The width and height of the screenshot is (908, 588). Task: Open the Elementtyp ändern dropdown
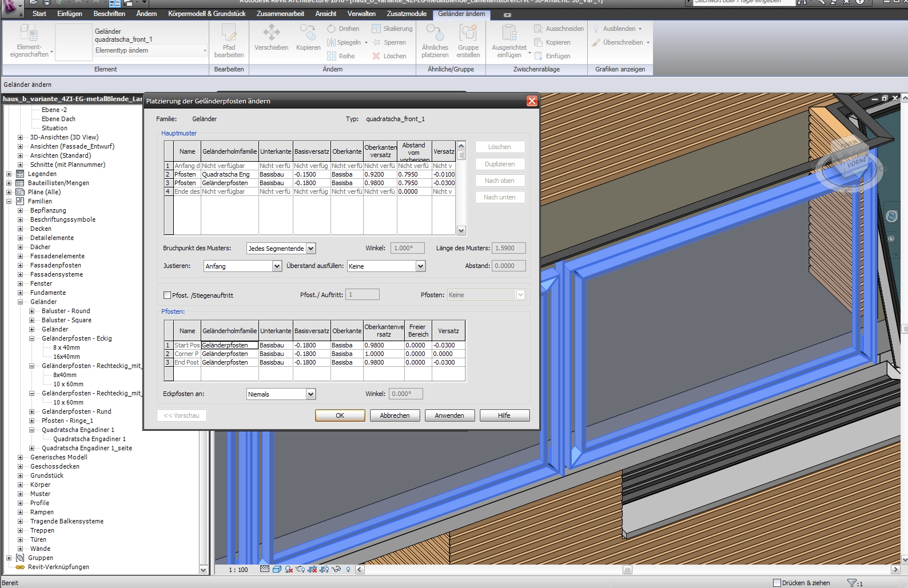point(150,50)
